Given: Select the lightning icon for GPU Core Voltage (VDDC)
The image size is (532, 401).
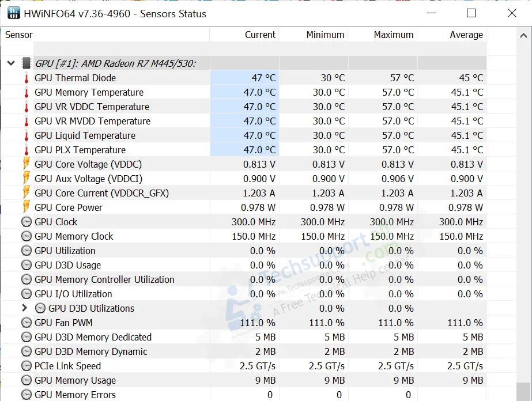Looking at the screenshot, I should click(26, 164).
